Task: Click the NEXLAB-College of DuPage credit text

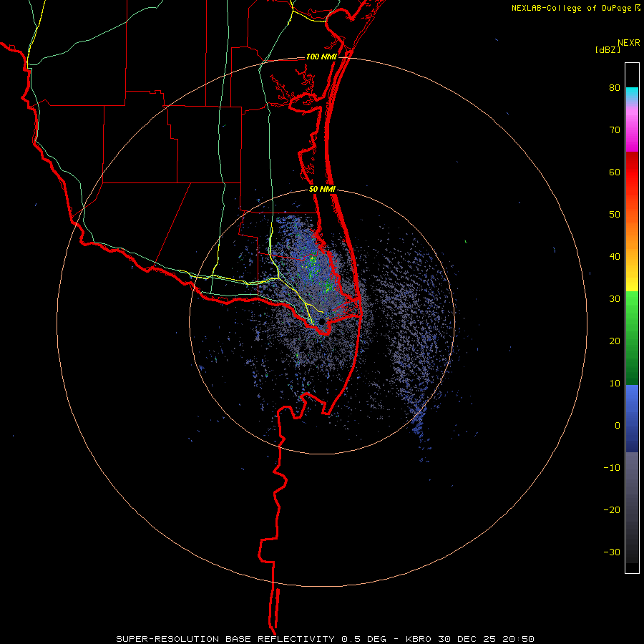Action: pos(571,8)
